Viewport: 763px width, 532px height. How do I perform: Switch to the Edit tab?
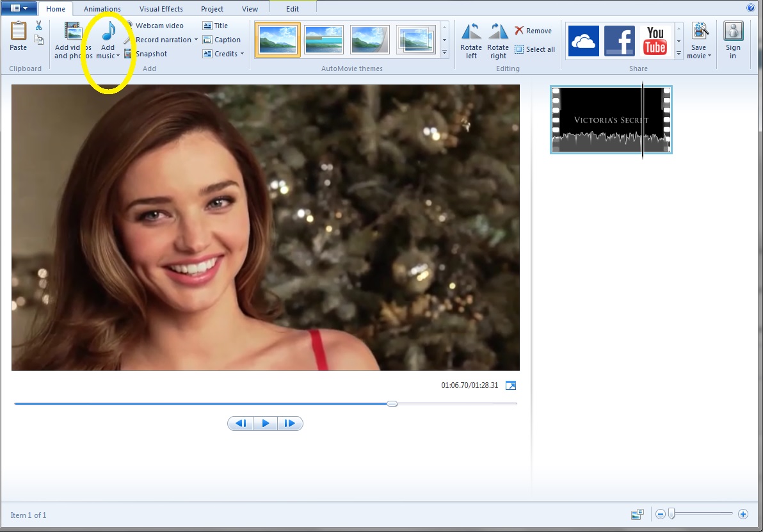293,9
